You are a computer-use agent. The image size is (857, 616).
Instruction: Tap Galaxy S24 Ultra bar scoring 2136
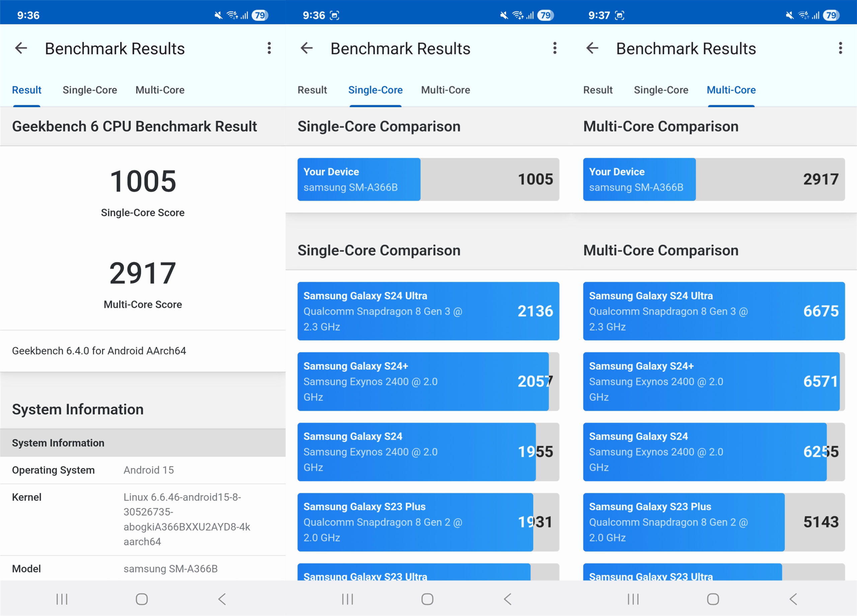click(x=428, y=311)
